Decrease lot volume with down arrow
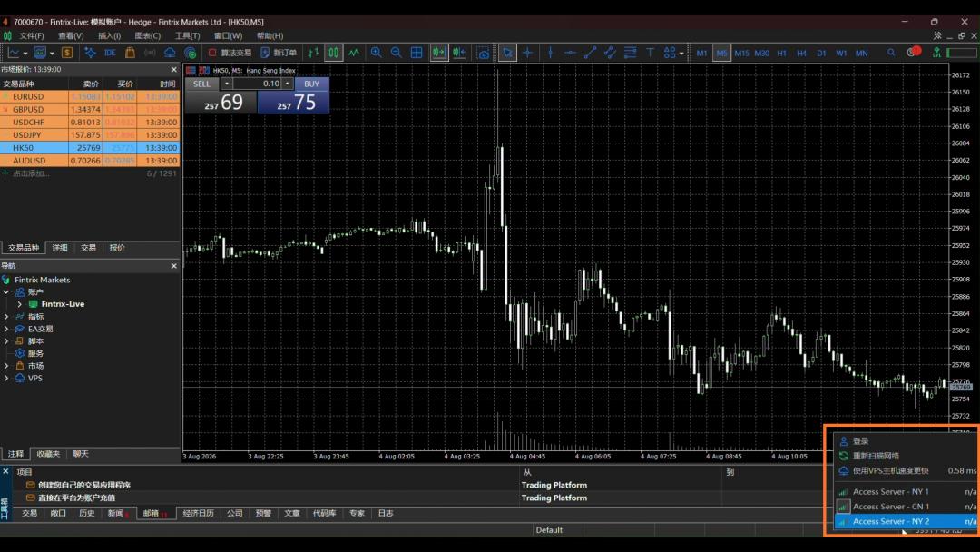The image size is (980, 552). click(227, 84)
